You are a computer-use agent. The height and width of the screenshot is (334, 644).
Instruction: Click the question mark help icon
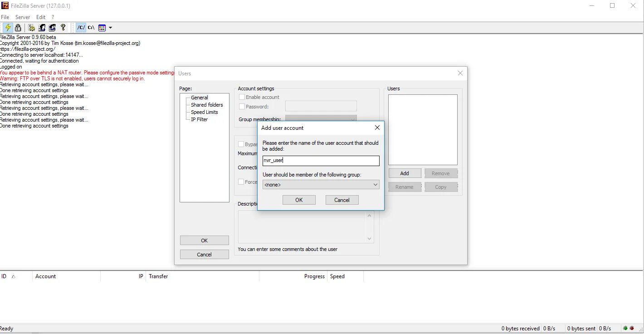coord(63,28)
